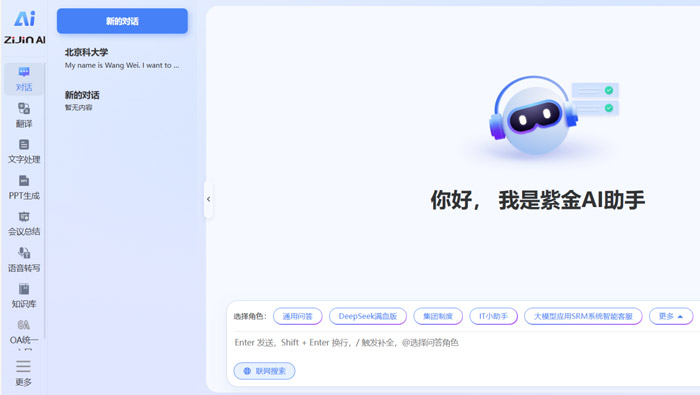
Task: Open the PPT生成 generator
Action: pos(24,187)
